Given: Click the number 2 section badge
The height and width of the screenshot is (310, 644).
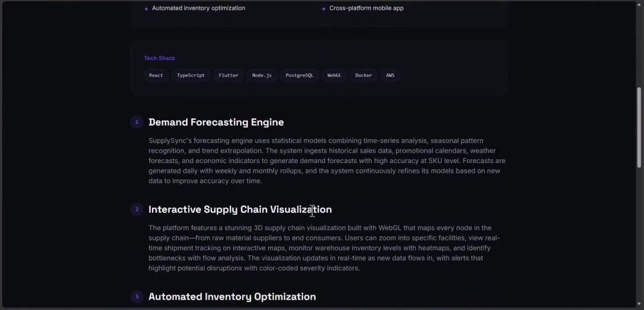Looking at the screenshot, I should point(137,209).
